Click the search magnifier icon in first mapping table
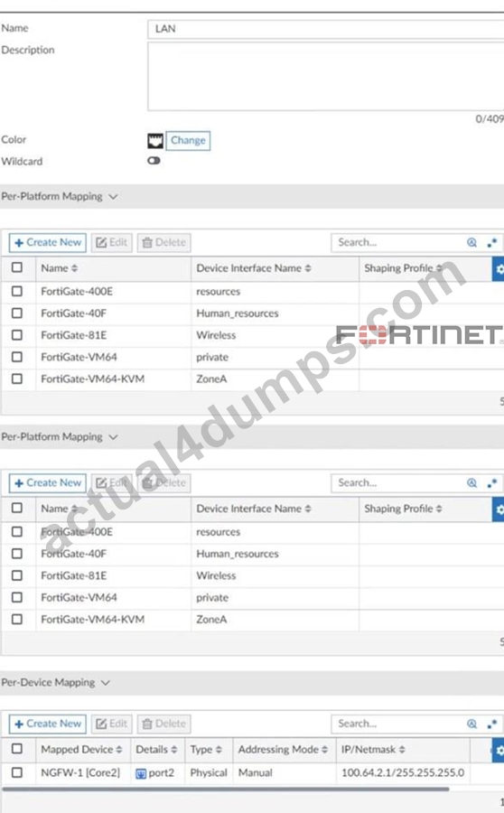504x813 pixels. pos(471,242)
